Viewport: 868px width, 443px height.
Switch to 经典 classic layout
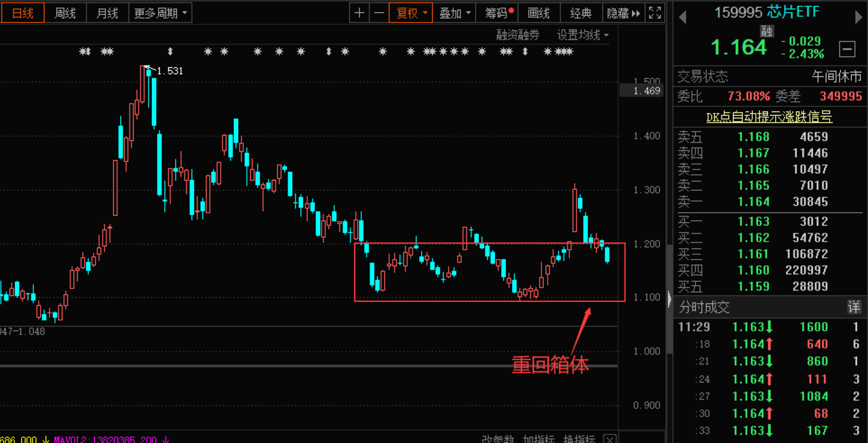pos(581,13)
